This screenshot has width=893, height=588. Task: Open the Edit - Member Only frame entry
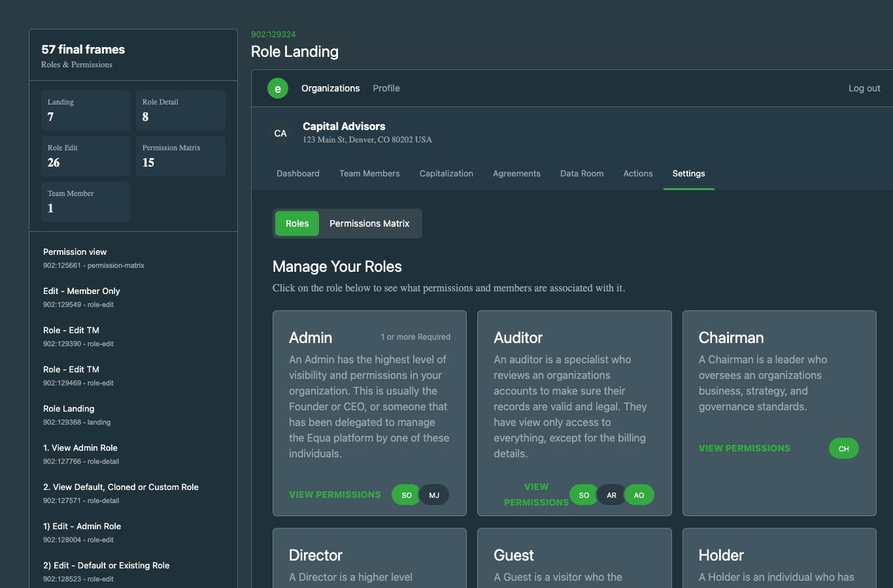coord(133,297)
